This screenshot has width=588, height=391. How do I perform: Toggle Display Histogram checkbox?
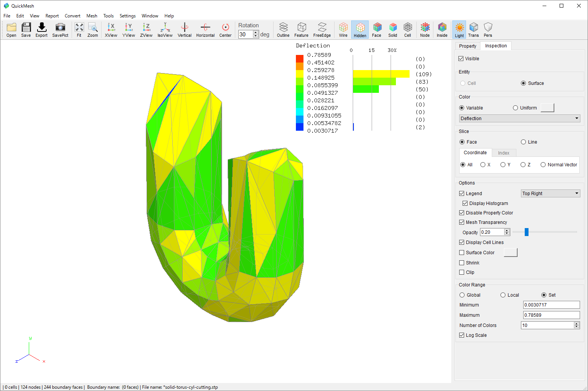point(465,203)
